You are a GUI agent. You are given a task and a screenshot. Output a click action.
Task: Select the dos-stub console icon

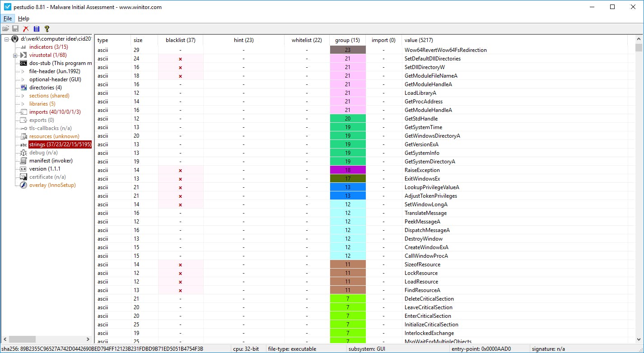(23, 63)
